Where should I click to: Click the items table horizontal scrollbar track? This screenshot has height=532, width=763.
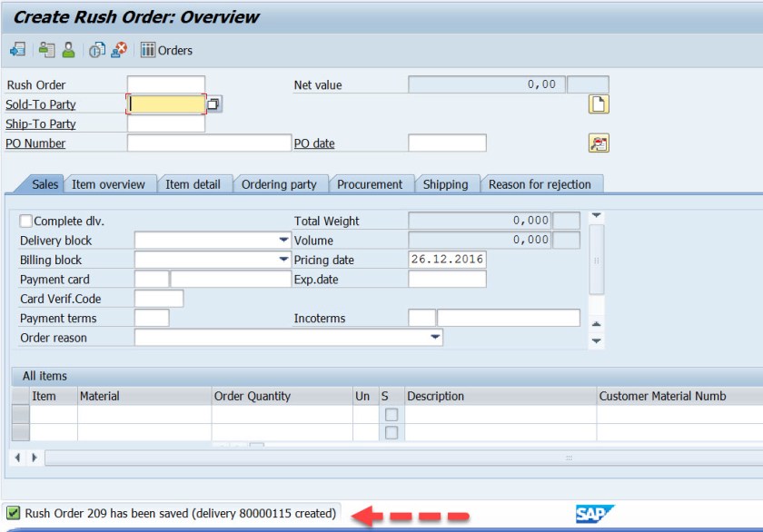[x=400, y=458]
